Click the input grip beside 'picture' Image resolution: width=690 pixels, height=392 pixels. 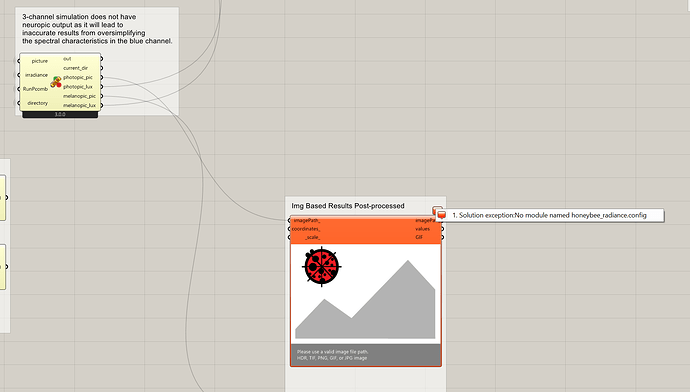(19, 61)
